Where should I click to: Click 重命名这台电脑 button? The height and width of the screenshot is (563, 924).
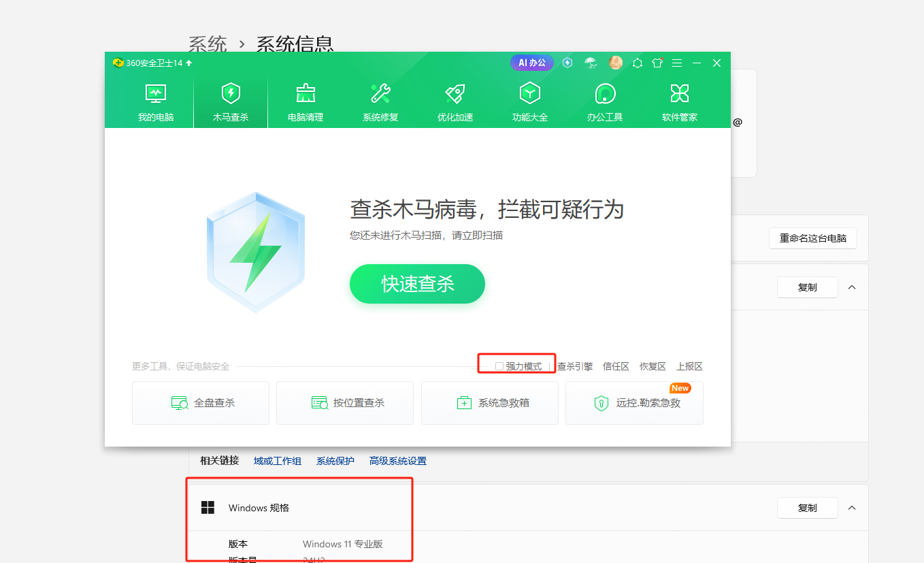tap(813, 238)
